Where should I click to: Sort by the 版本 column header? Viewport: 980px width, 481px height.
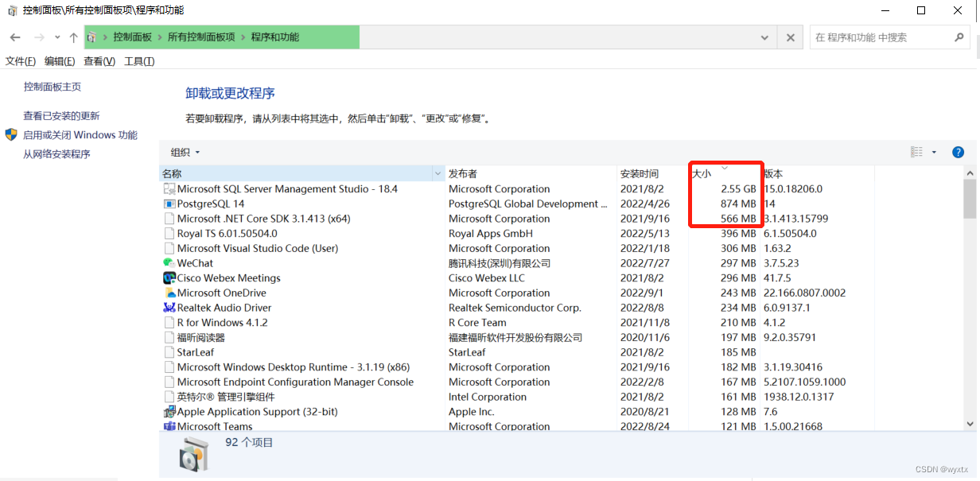[x=817, y=173]
